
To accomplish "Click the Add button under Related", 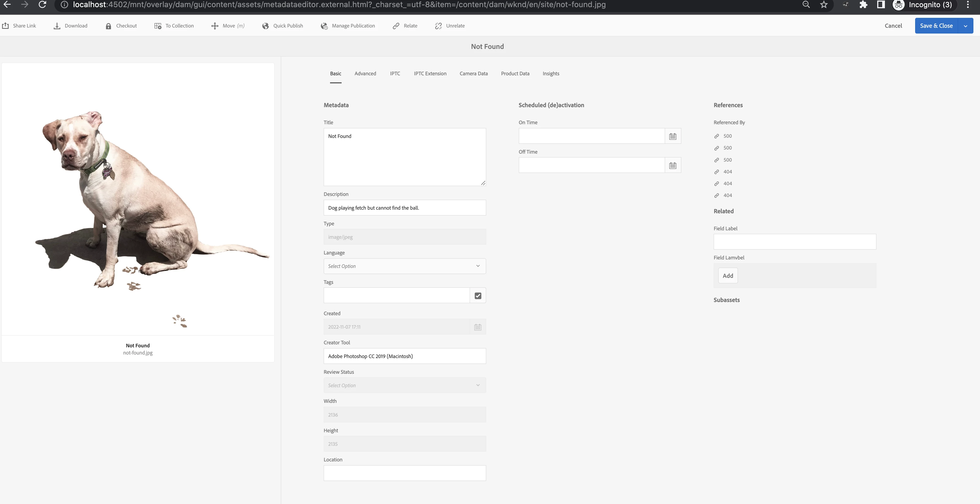I will (727, 276).
